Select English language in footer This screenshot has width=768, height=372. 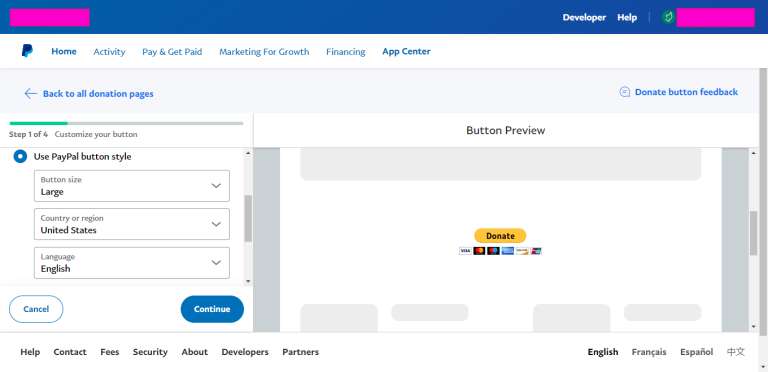(x=603, y=352)
